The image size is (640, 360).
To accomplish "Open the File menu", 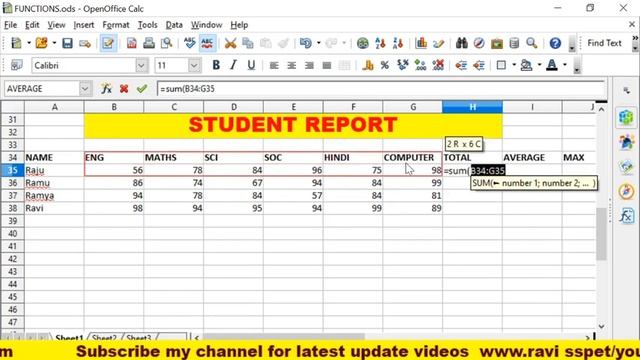I will coord(10,25).
